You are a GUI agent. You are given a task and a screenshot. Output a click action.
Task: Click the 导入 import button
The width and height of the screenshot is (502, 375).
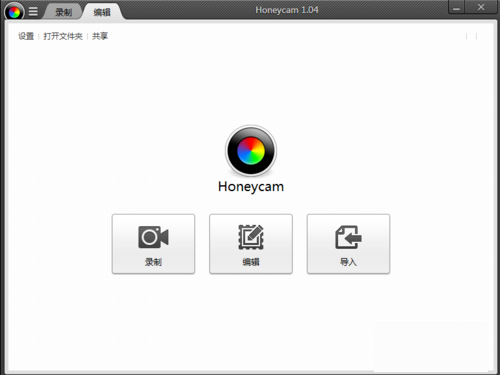click(x=348, y=244)
